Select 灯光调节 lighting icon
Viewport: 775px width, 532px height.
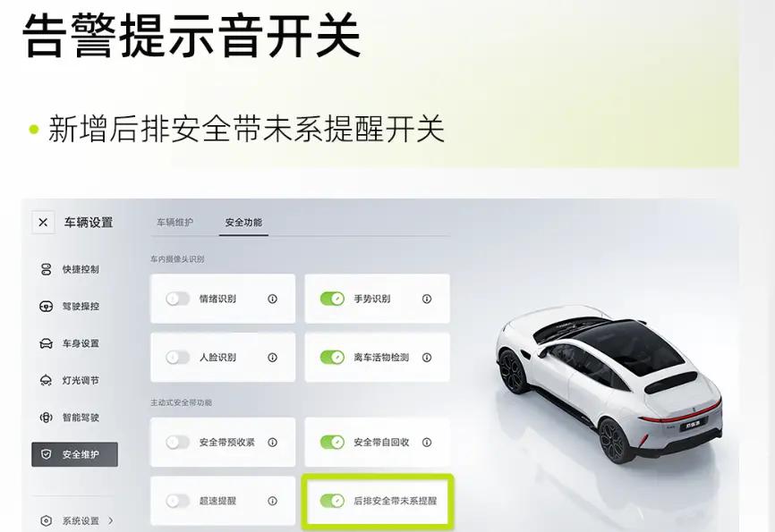pyautogui.click(x=46, y=380)
